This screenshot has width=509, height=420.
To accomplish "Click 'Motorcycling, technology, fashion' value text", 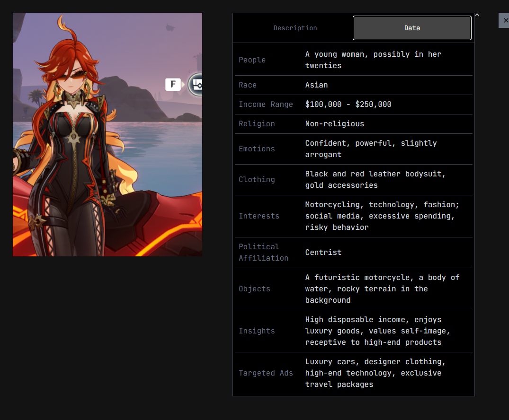I will point(382,216).
